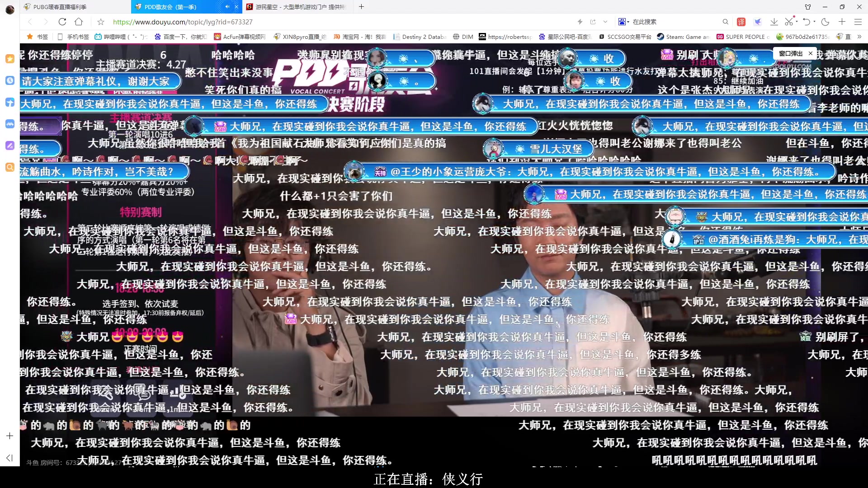
Task: Click the 窗口弹出 pop-out button
Action: point(790,53)
